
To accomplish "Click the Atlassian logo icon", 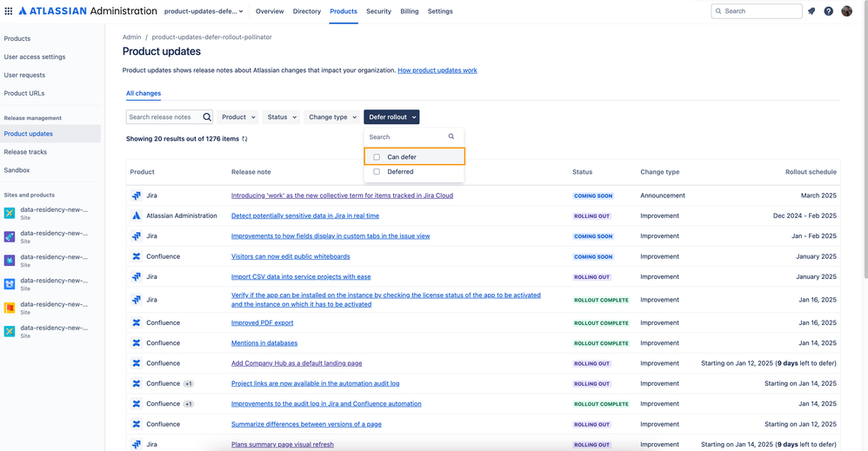I will (23, 11).
